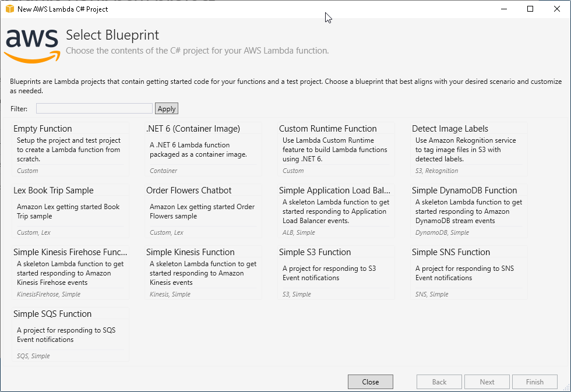Click the AWS box icon in title bar

10,9
